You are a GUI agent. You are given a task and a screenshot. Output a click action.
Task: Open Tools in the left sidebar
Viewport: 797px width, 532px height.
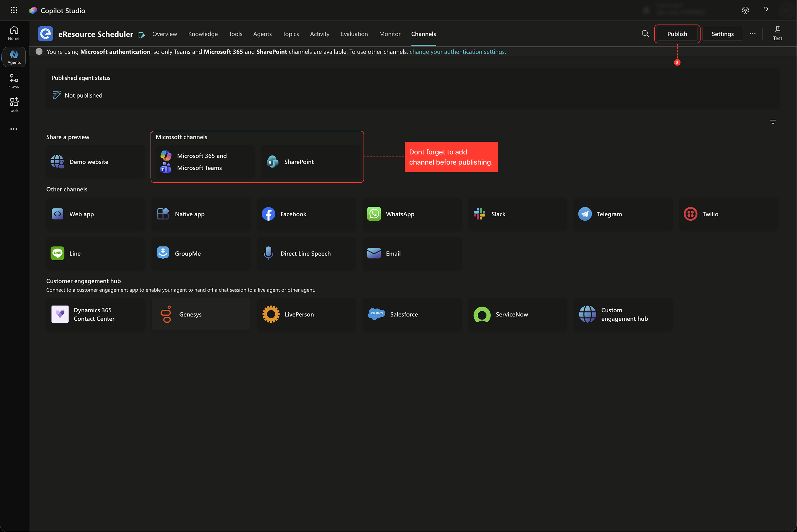pos(14,105)
